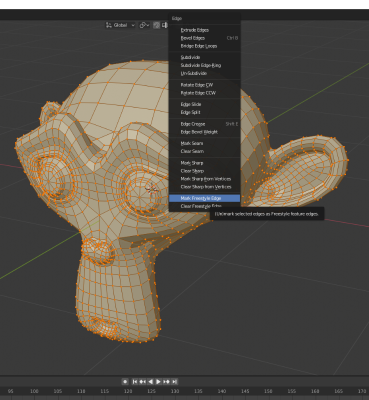369x400 pixels.
Task: Toggle the auto keying record button
Action: 125,381
